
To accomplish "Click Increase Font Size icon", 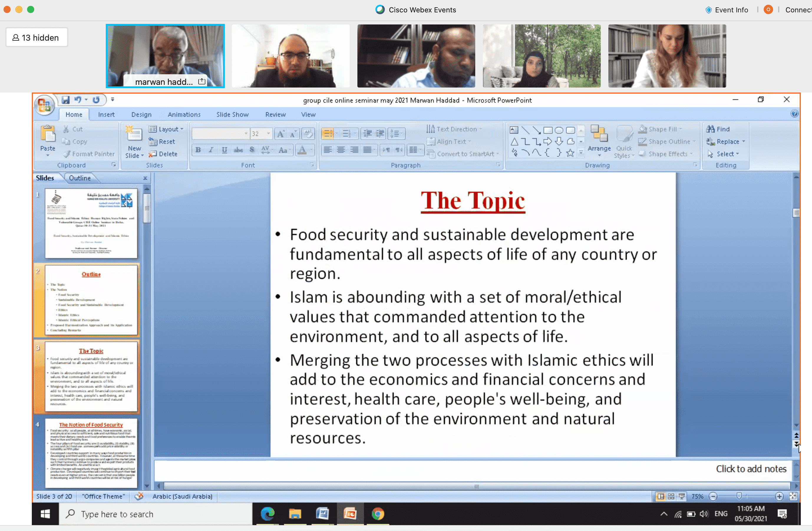I will 280,133.
